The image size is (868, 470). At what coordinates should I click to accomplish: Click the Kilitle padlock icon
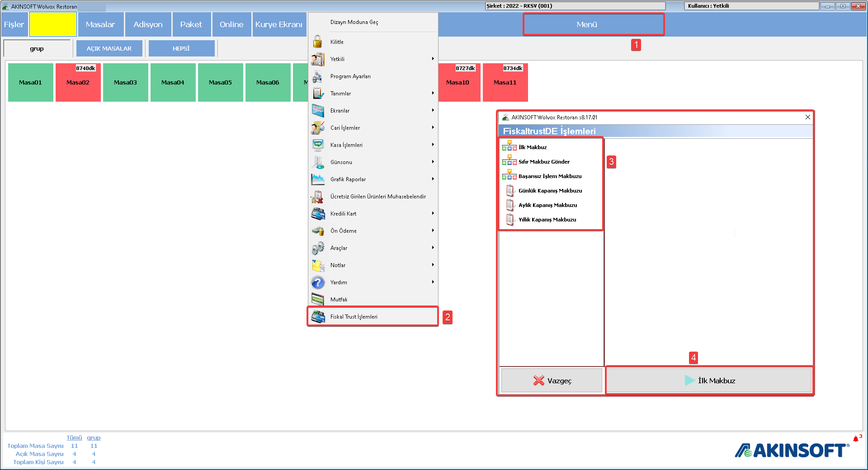pyautogui.click(x=318, y=42)
